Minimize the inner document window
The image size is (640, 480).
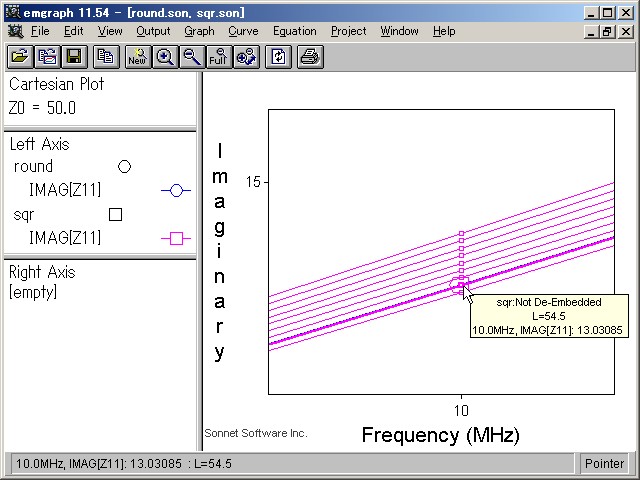coord(591,31)
